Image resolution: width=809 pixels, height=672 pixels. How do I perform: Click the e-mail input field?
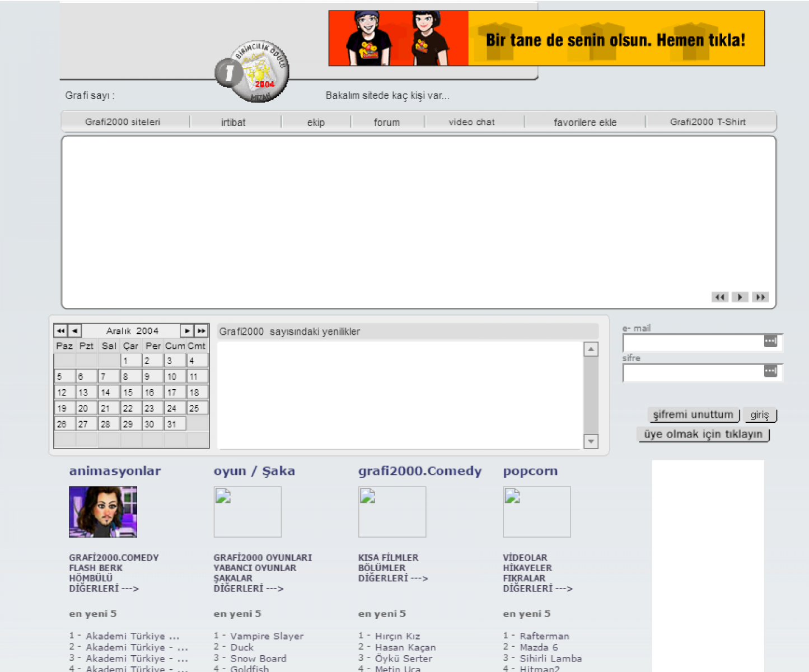693,342
